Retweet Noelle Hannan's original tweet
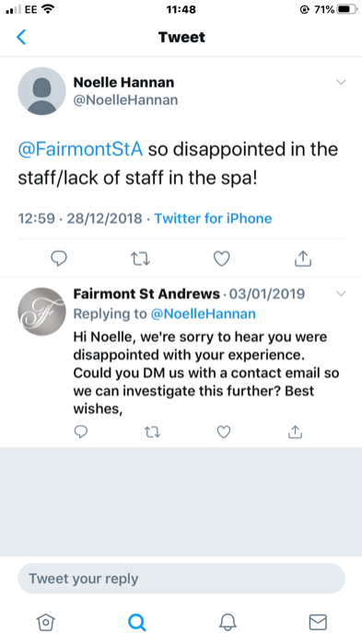The height and width of the screenshot is (644, 362). coord(140,259)
